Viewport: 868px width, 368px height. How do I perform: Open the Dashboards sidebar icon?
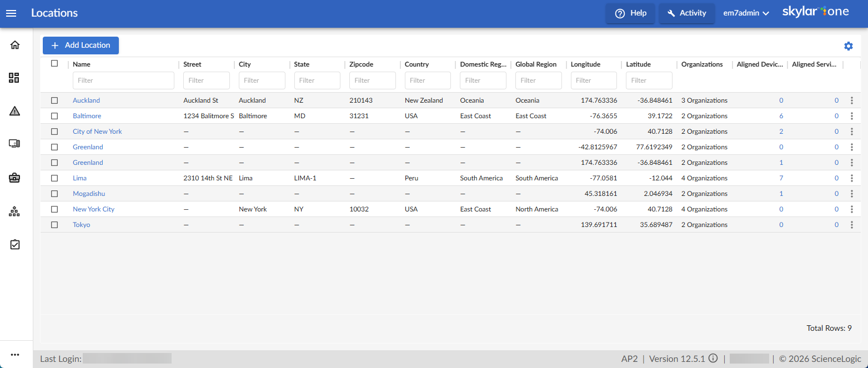14,78
